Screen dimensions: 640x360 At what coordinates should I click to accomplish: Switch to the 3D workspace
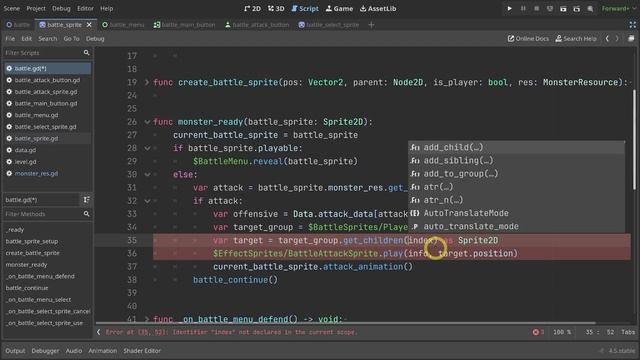[276, 8]
